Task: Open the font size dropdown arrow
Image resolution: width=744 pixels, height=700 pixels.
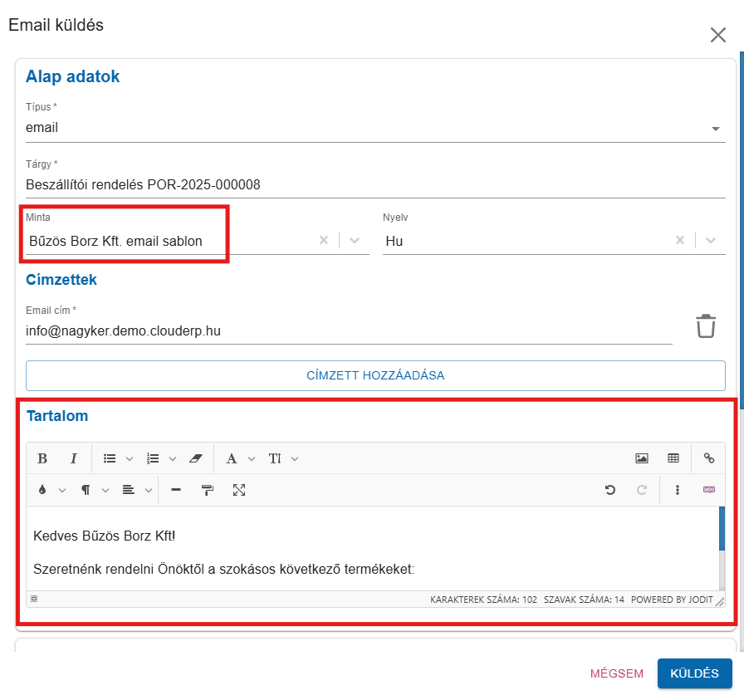Action: point(295,458)
